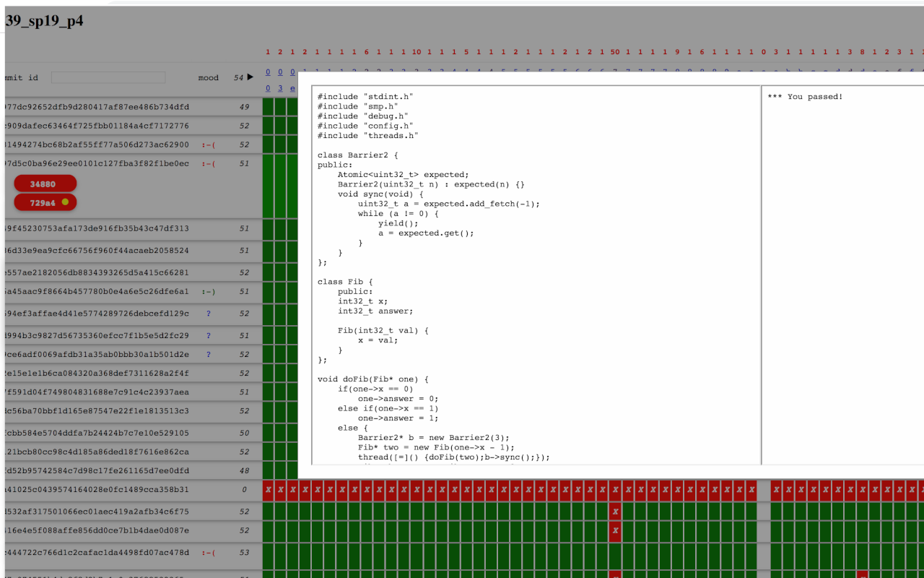The image size is (924, 578).
Task: Click sad mood face on row c127fba3f82f1be0ec
Action: 209,164
